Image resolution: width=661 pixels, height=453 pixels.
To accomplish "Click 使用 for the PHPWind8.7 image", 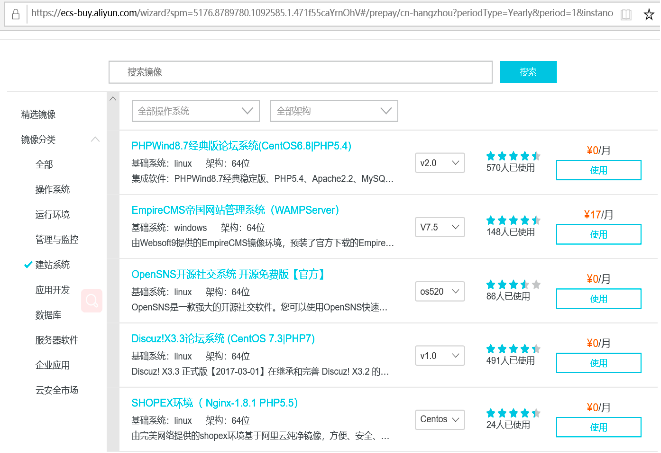I will point(599,170).
